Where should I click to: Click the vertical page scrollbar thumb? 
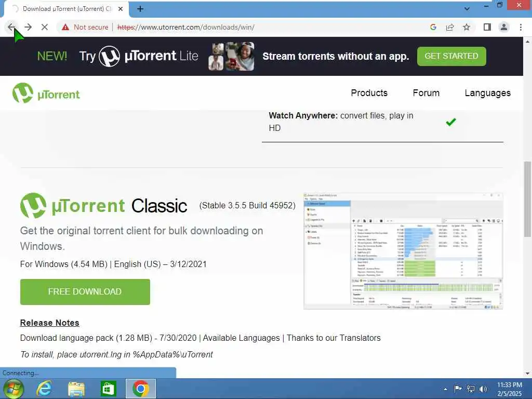click(527, 199)
